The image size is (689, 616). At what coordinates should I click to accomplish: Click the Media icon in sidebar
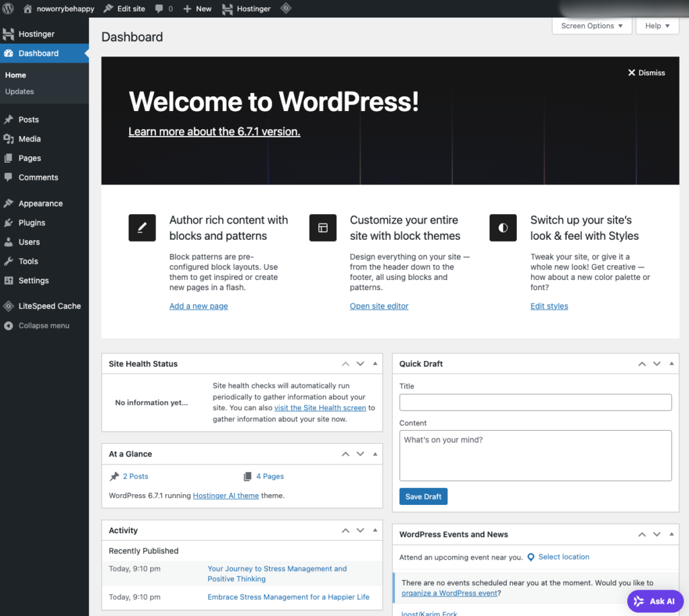pos(8,139)
